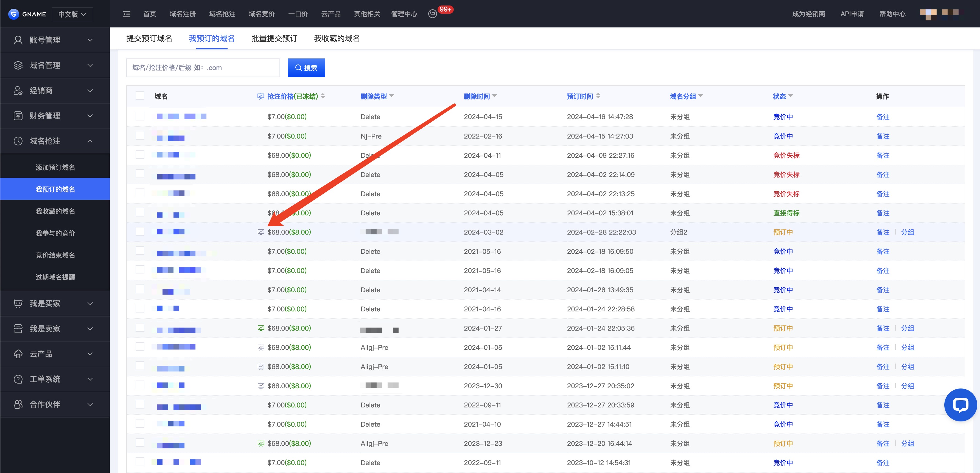This screenshot has width=980, height=473.
Task: Expand the 财务管理 sidebar section
Action: 55,116
